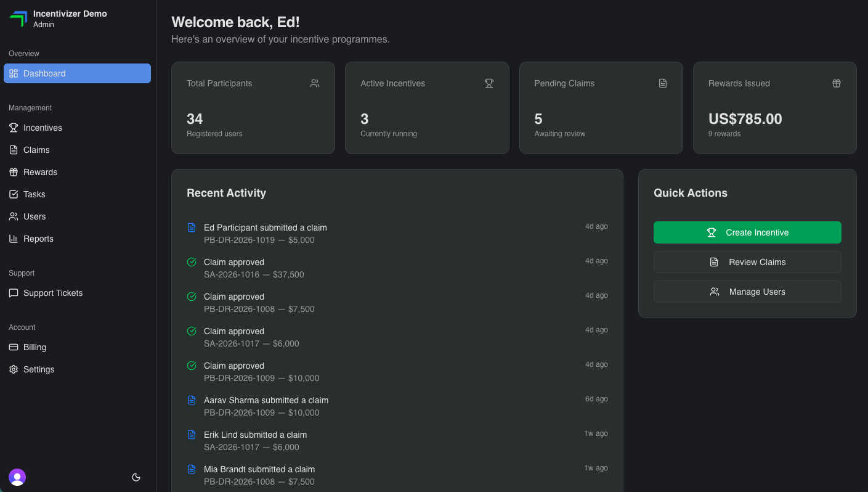The height and width of the screenshot is (492, 868).
Task: Click the document icon beside Erik Lind's claim
Action: tap(192, 435)
